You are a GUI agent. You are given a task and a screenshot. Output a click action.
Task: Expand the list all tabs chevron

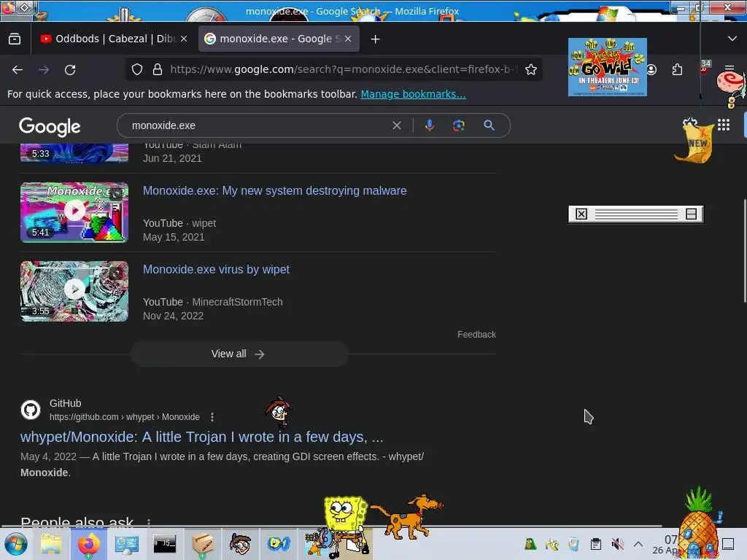point(732,39)
